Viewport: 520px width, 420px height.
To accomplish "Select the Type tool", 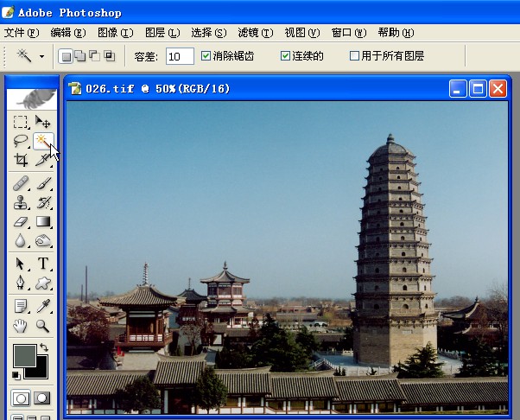I will (x=43, y=264).
